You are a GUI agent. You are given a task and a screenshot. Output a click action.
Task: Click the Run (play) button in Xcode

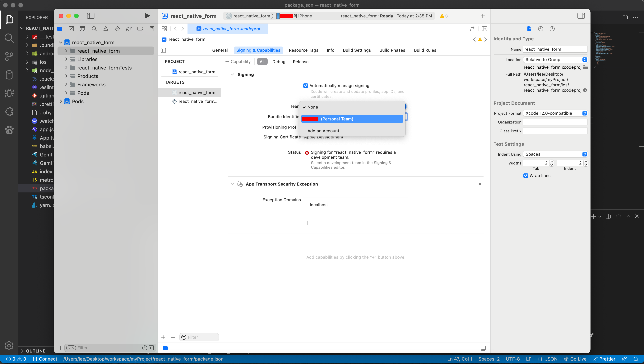[x=147, y=16]
